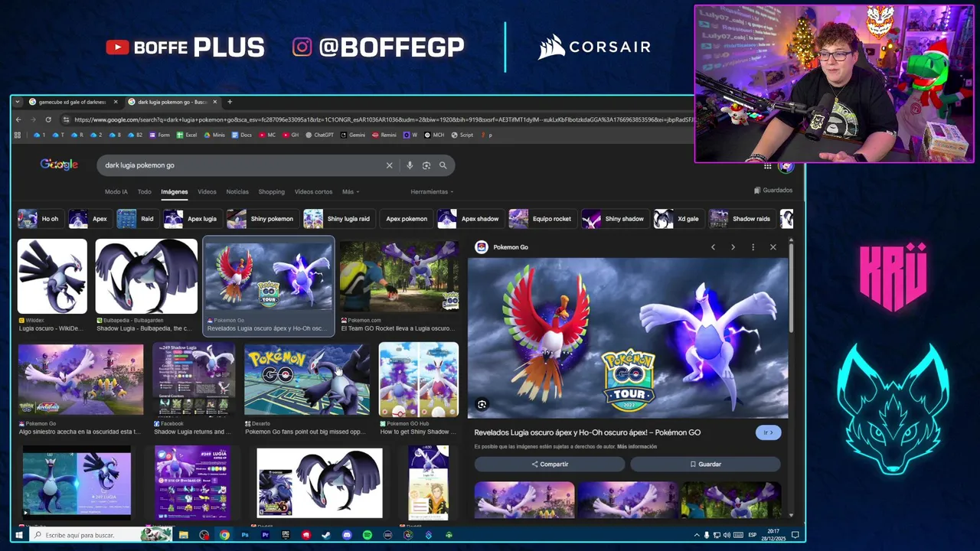The image size is (980, 551).
Task: Close the image preview panel
Action: coord(773,247)
